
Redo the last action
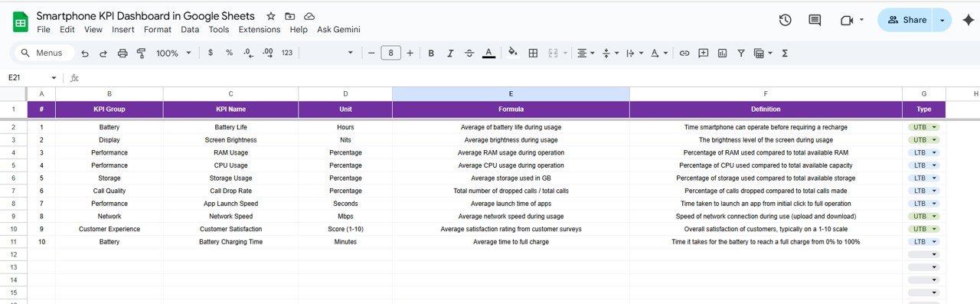[x=103, y=53]
